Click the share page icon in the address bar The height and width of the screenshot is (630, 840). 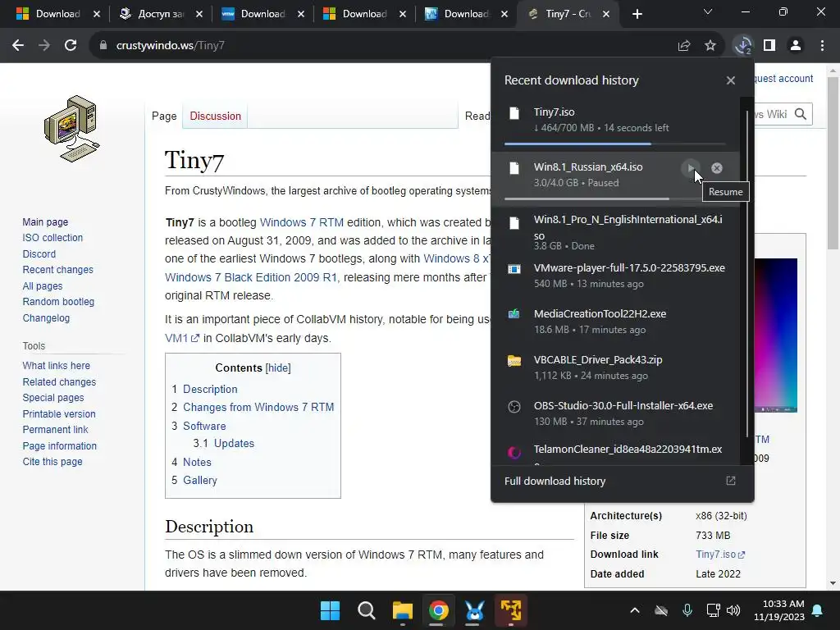coord(684,46)
